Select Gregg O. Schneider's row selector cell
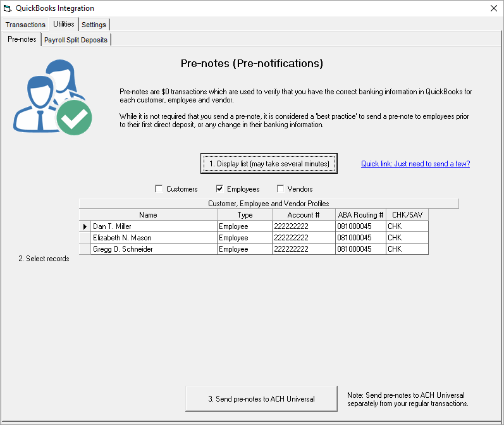Viewport: 504px width, 425px height. pyautogui.click(x=85, y=249)
